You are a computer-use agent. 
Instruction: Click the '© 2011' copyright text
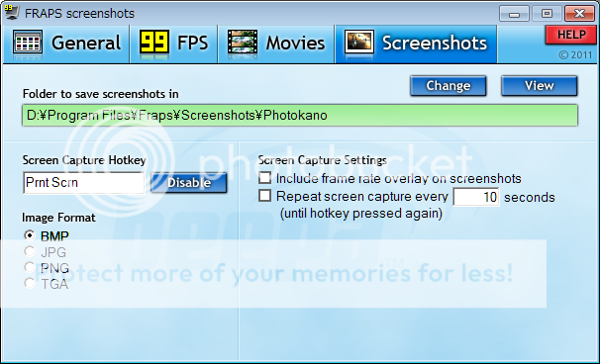click(x=575, y=54)
